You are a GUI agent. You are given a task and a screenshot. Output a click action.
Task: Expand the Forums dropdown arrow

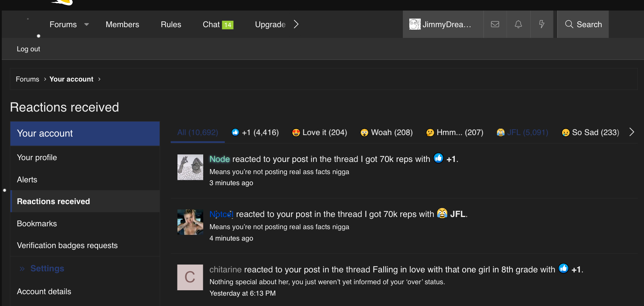(87, 25)
